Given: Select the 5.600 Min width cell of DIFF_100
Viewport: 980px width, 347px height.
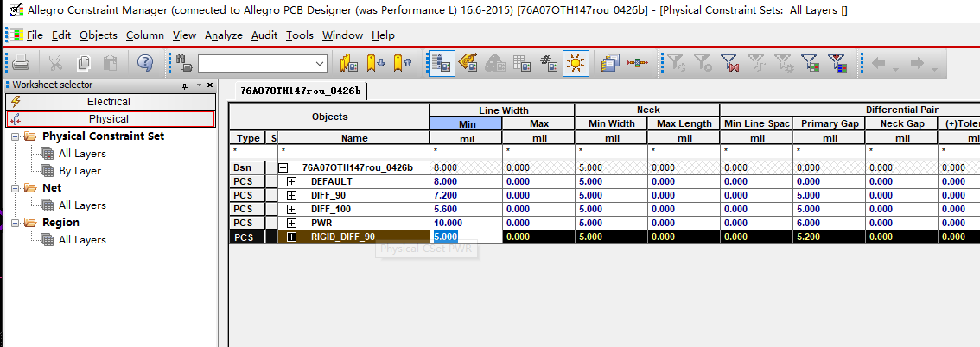Looking at the screenshot, I should point(466,209).
